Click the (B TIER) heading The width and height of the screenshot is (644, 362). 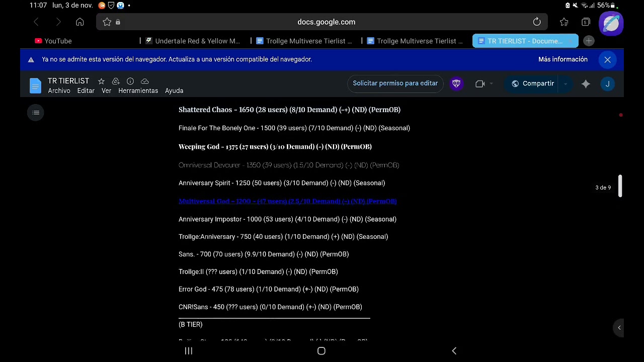point(191,325)
